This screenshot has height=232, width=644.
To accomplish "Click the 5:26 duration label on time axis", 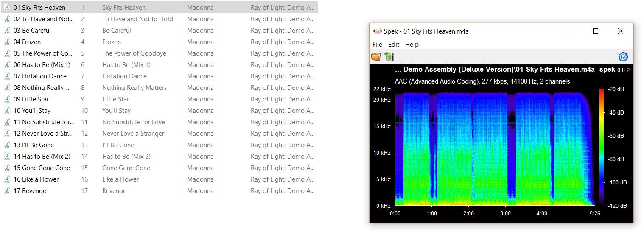I will (595, 214).
